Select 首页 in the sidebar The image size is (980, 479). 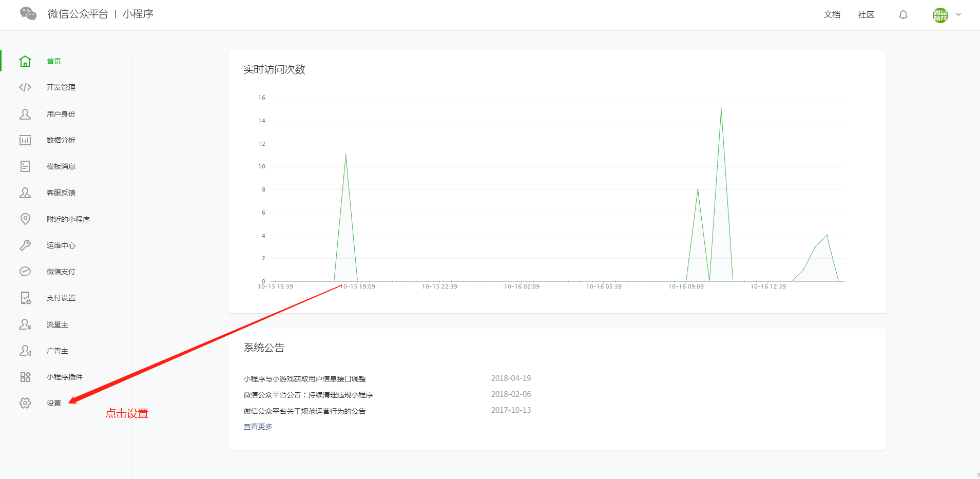tap(54, 61)
